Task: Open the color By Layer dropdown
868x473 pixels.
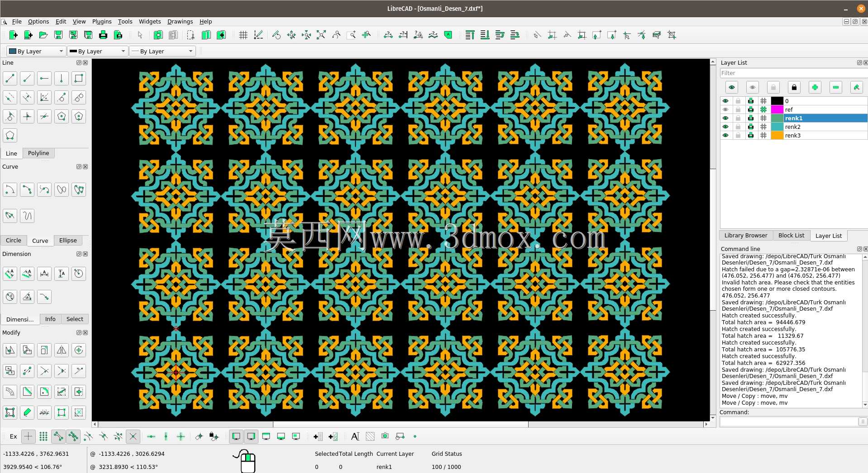Action: [36, 51]
